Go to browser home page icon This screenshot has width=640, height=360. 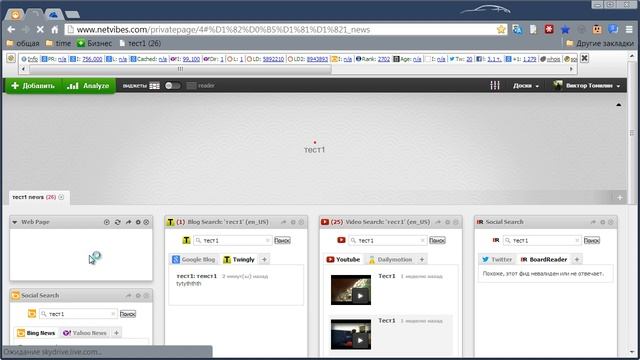click(54, 29)
